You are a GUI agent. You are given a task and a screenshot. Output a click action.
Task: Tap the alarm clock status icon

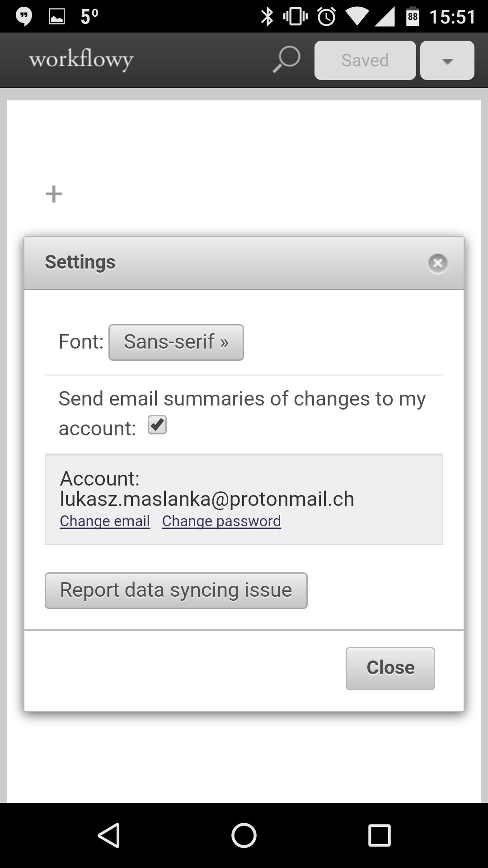coord(326,17)
